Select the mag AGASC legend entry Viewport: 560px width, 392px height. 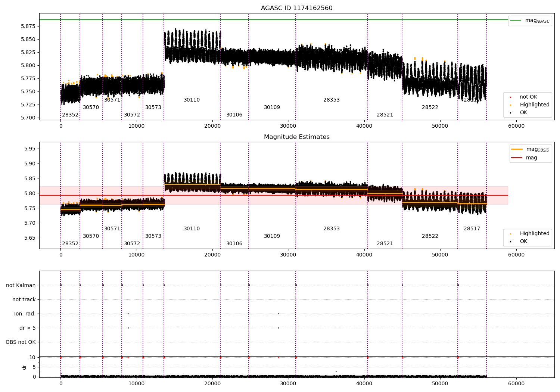[530, 21]
